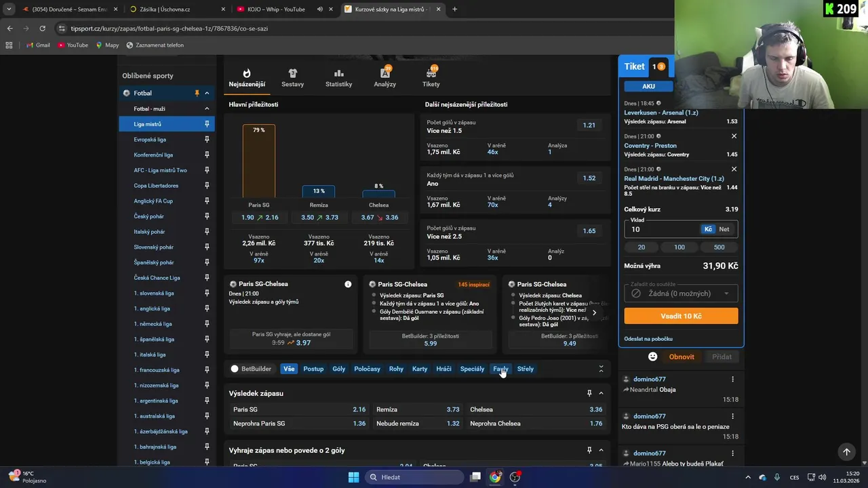Toggle the BetBuilder switch
The width and height of the screenshot is (868, 488).
(235, 369)
